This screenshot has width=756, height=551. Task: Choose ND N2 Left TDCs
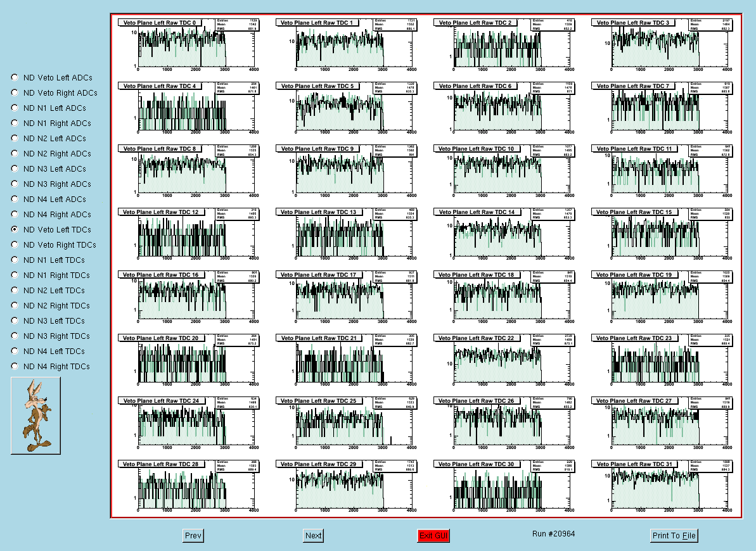(15, 290)
